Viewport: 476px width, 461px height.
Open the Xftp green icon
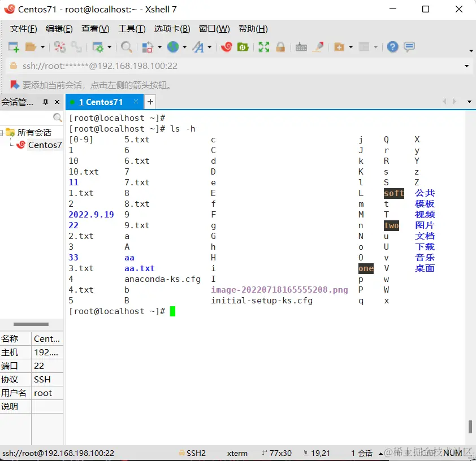tap(243, 47)
